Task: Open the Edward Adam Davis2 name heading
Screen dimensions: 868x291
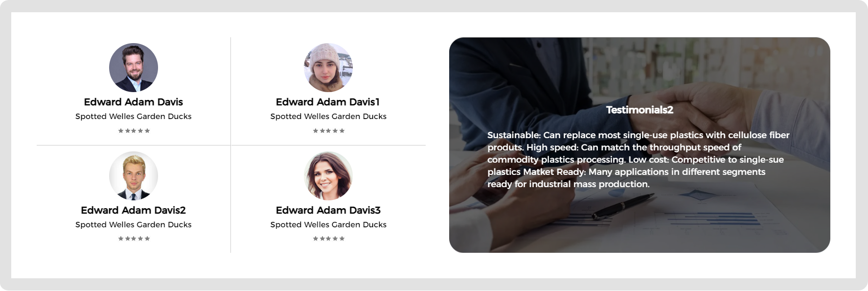Action: click(x=134, y=210)
